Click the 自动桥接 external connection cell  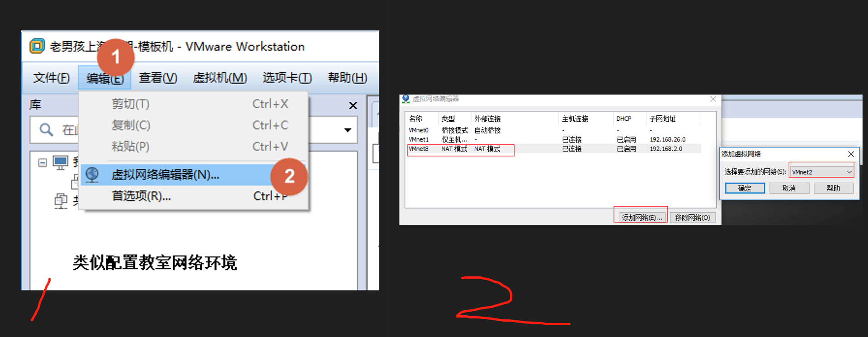[x=487, y=130]
